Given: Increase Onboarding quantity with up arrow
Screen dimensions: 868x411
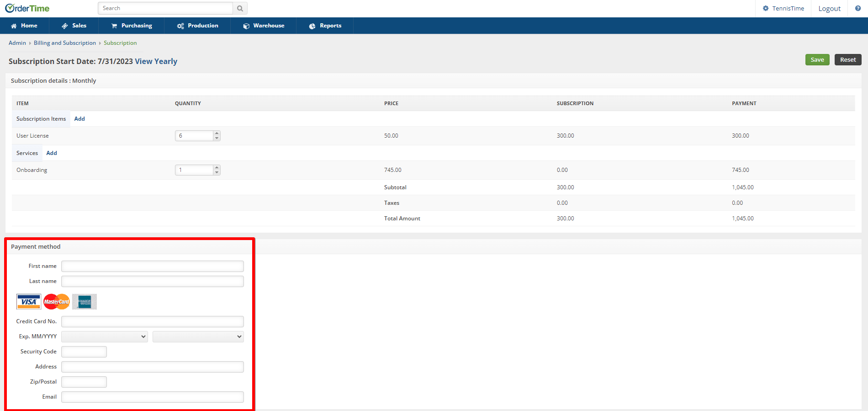Looking at the screenshot, I should (x=217, y=167).
